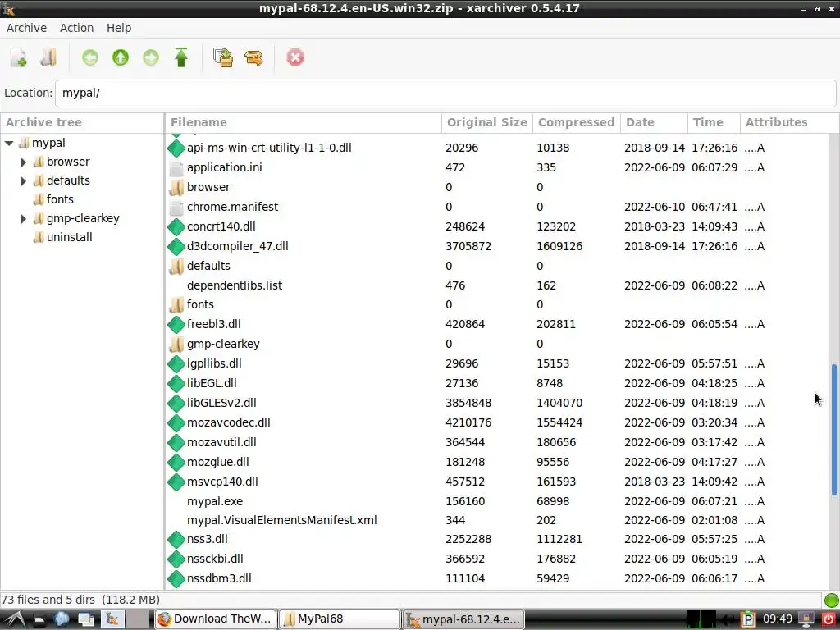This screenshot has width=840, height=630.
Task: Click the vertical scrollbar thumb of file list
Action: [x=834, y=430]
